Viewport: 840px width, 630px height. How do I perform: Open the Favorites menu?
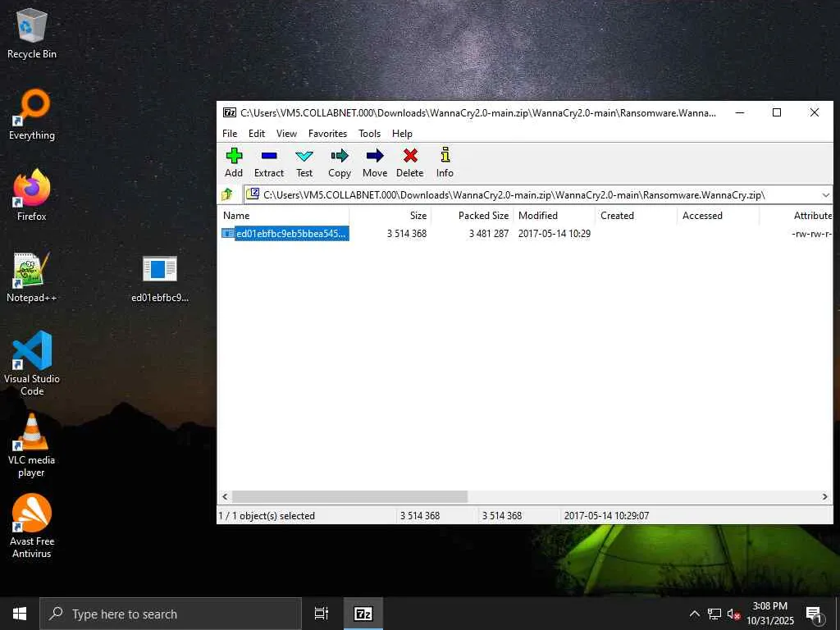pos(328,134)
